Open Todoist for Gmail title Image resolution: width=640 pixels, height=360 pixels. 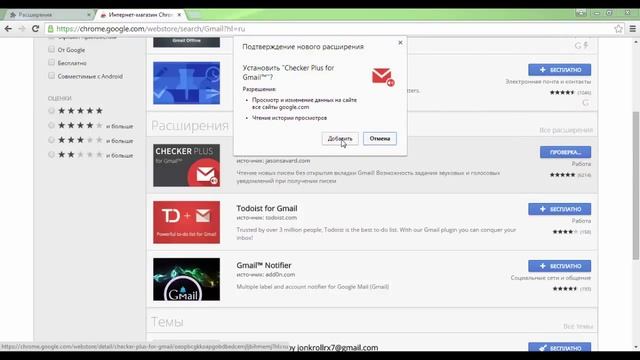click(267, 208)
